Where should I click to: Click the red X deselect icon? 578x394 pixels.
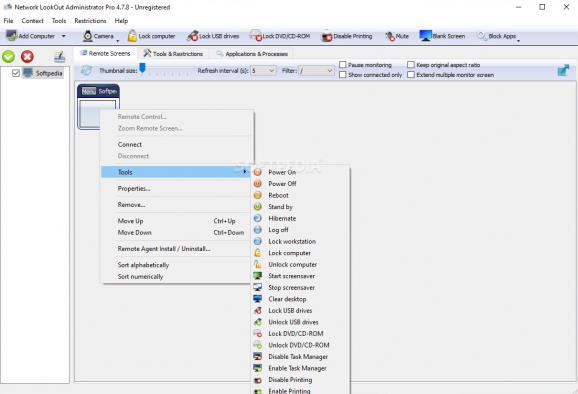click(27, 56)
